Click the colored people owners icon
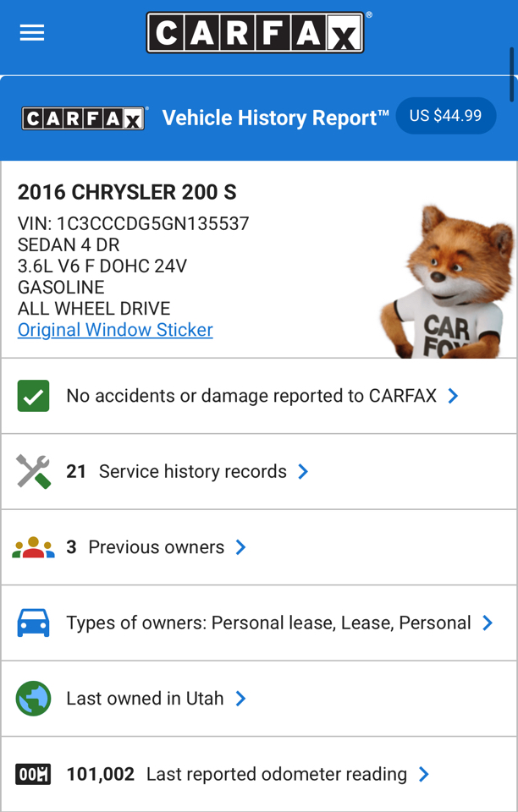 33,547
